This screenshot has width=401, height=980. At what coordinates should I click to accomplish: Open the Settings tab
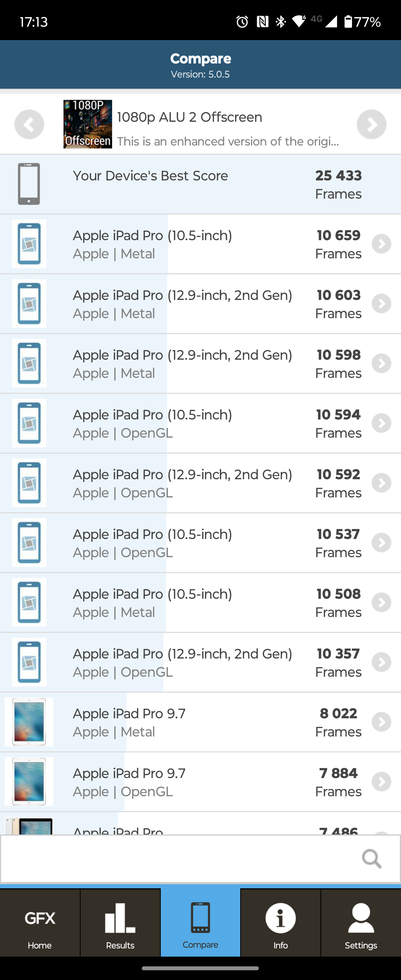(361, 923)
